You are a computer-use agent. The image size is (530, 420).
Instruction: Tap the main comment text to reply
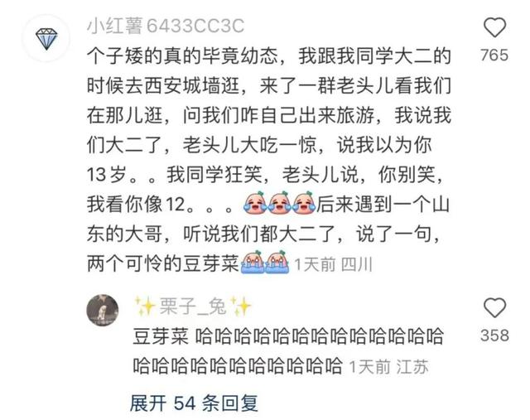point(268,160)
